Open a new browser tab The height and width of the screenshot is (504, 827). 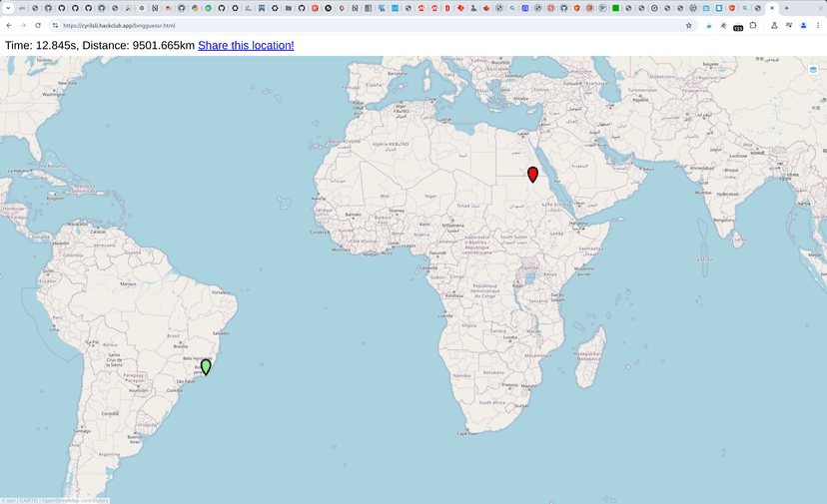(x=786, y=8)
